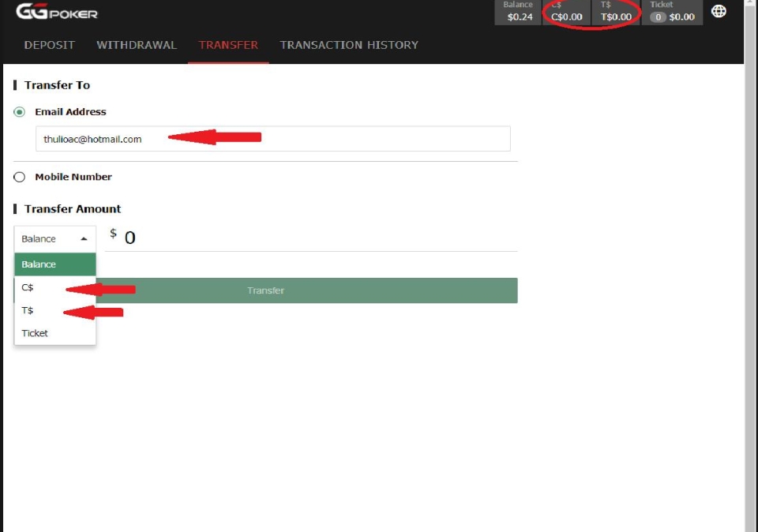Select the Email Address radio button
This screenshot has width=758, height=532.
[20, 112]
